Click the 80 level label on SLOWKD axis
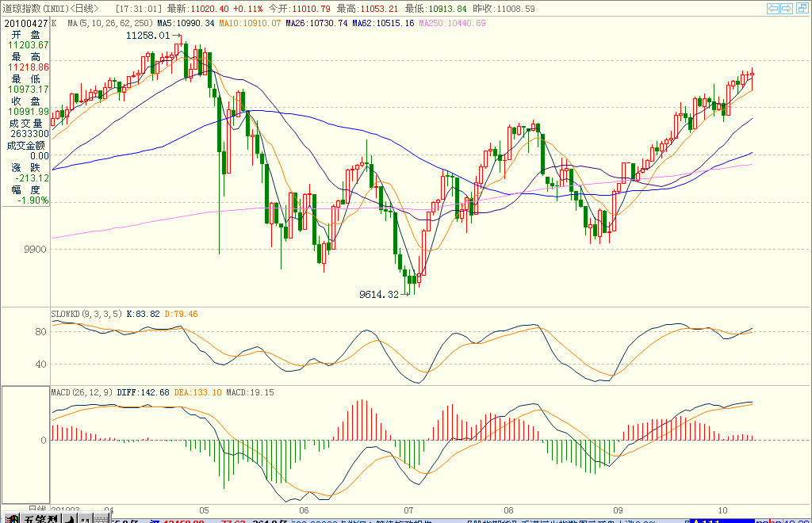Screen dimensions: 812x523 coord(40,332)
